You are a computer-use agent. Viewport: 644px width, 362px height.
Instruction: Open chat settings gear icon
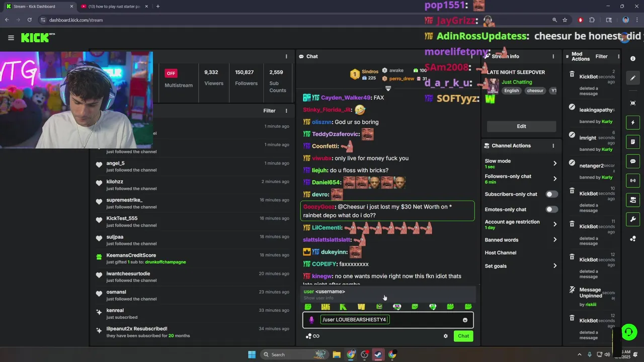click(445, 336)
